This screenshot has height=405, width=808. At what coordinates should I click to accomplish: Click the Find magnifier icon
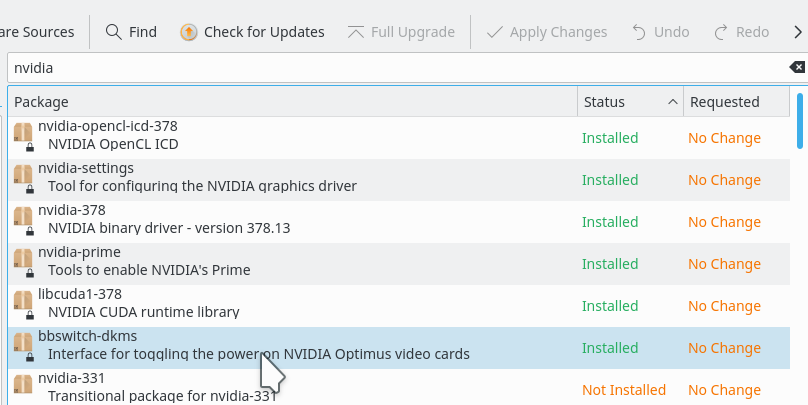(x=114, y=32)
